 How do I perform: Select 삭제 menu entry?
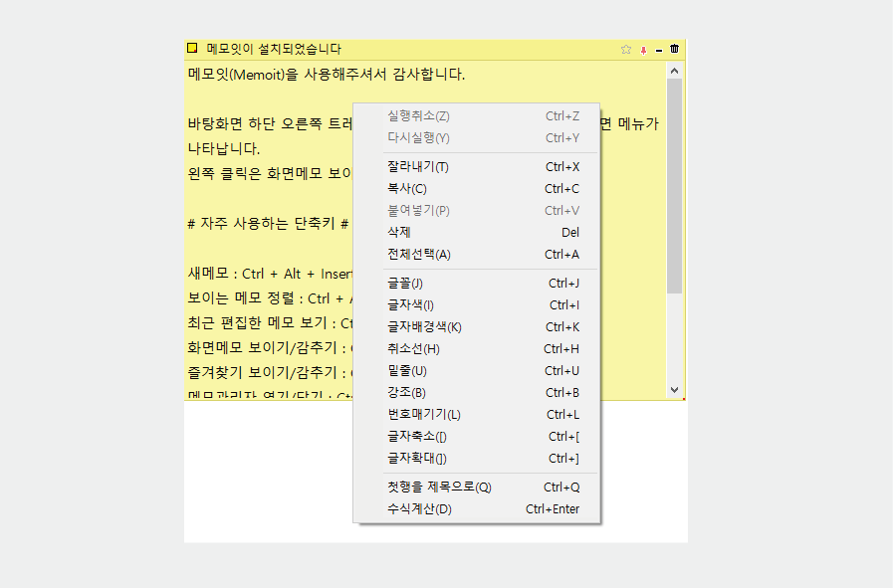tap(477, 232)
